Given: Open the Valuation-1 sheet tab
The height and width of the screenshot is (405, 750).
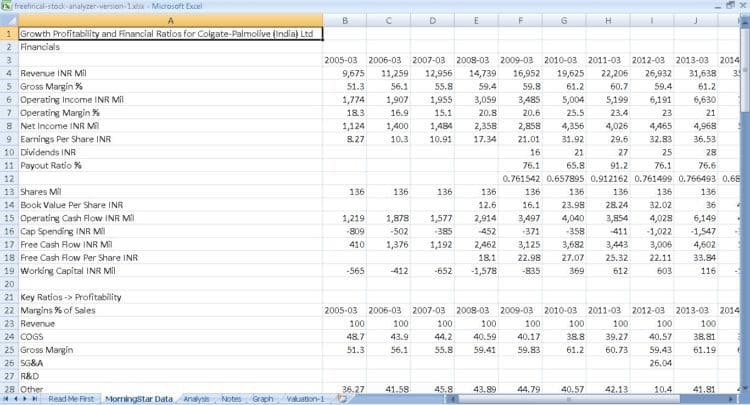Looking at the screenshot, I should [x=305, y=399].
